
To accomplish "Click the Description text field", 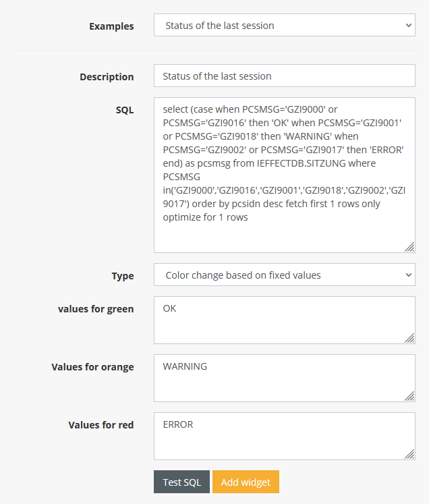I will 284,76.
